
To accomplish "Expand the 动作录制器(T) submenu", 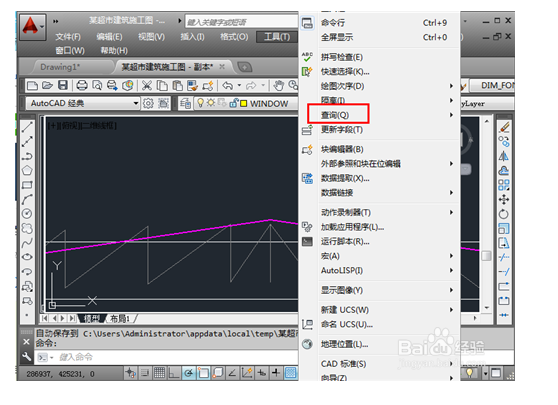I will point(451,212).
